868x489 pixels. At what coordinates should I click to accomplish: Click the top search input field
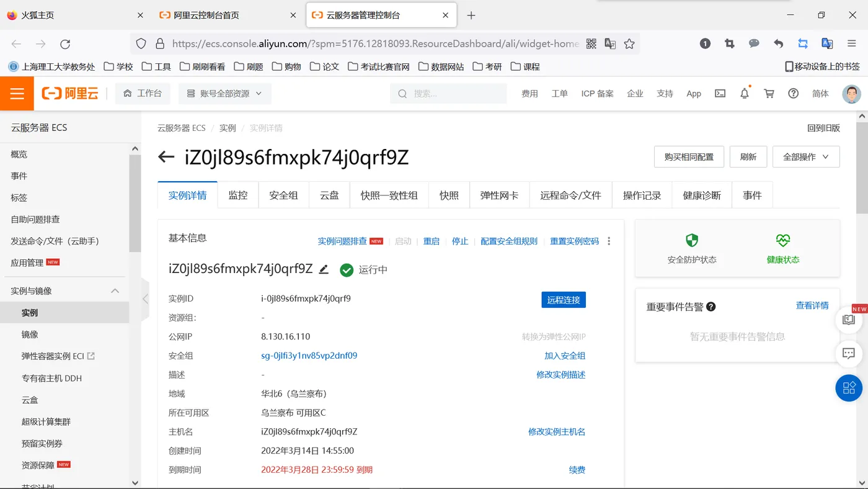pos(448,94)
